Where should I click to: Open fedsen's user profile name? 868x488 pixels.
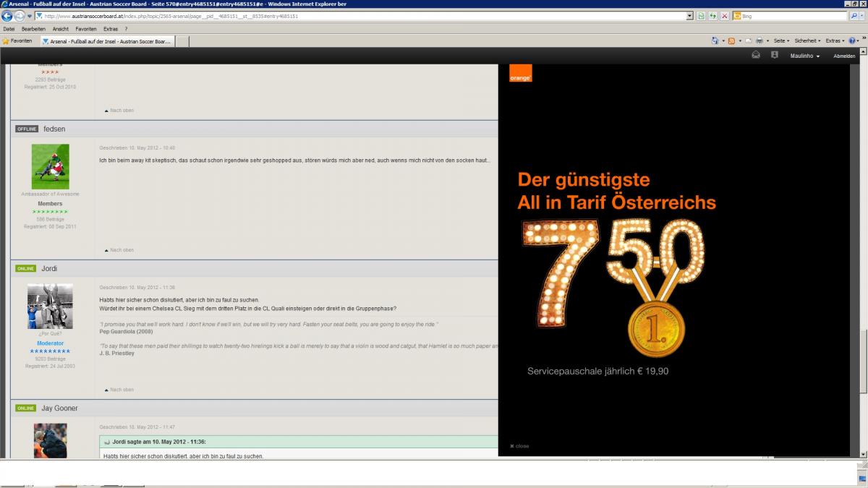tap(54, 129)
